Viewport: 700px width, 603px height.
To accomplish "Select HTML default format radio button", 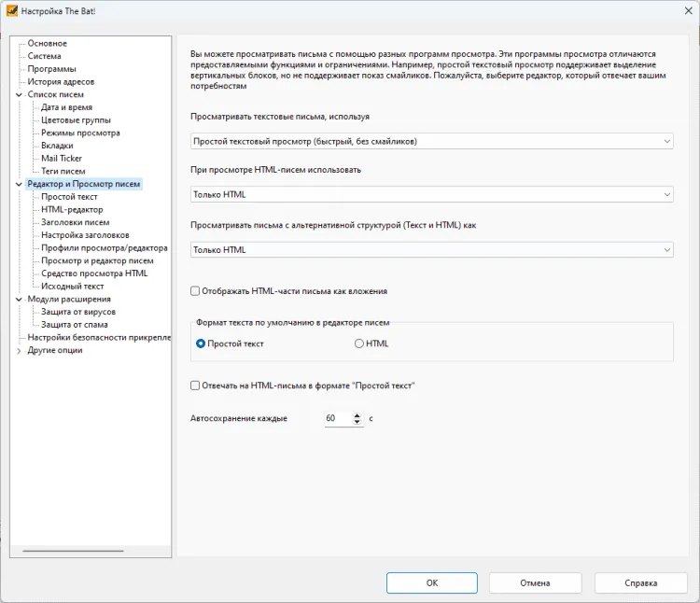I will 359,344.
